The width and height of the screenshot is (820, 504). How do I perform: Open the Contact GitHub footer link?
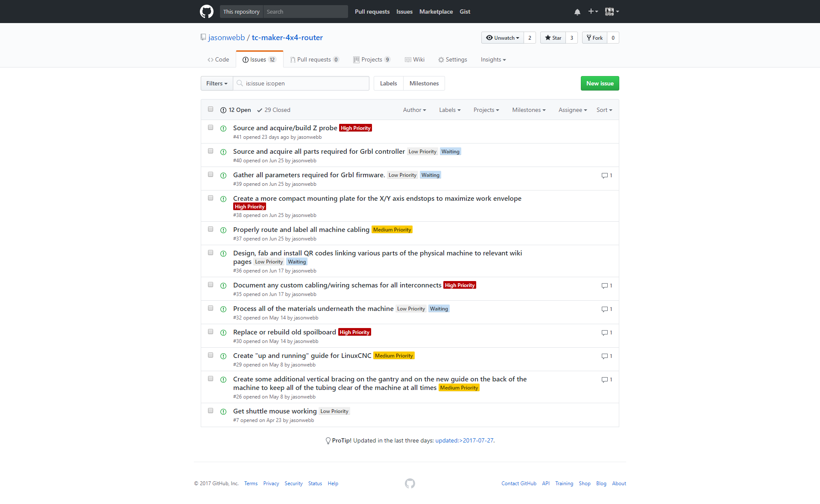(x=519, y=483)
